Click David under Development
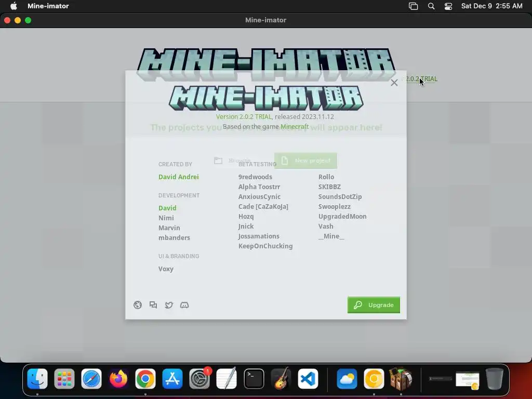 [x=167, y=208]
